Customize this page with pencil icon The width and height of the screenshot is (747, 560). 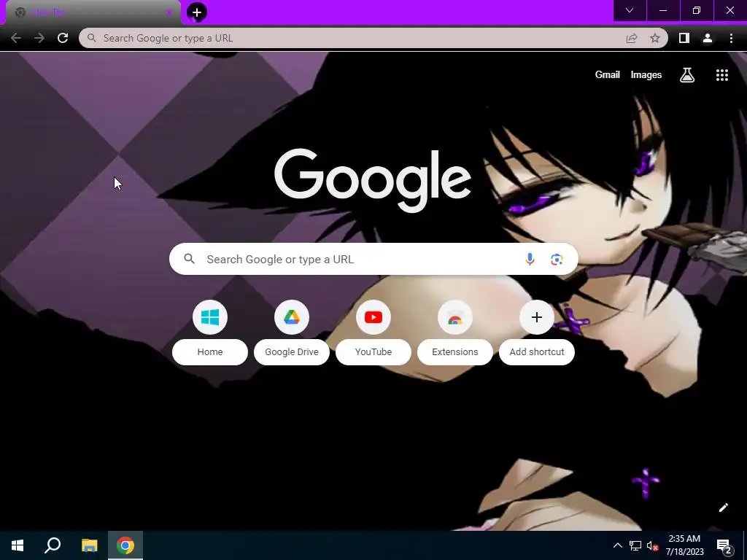(x=724, y=507)
